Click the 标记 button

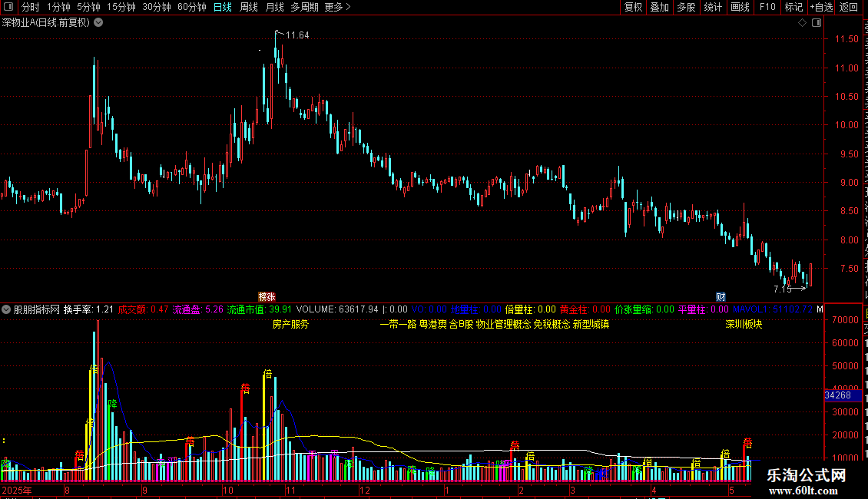point(793,7)
